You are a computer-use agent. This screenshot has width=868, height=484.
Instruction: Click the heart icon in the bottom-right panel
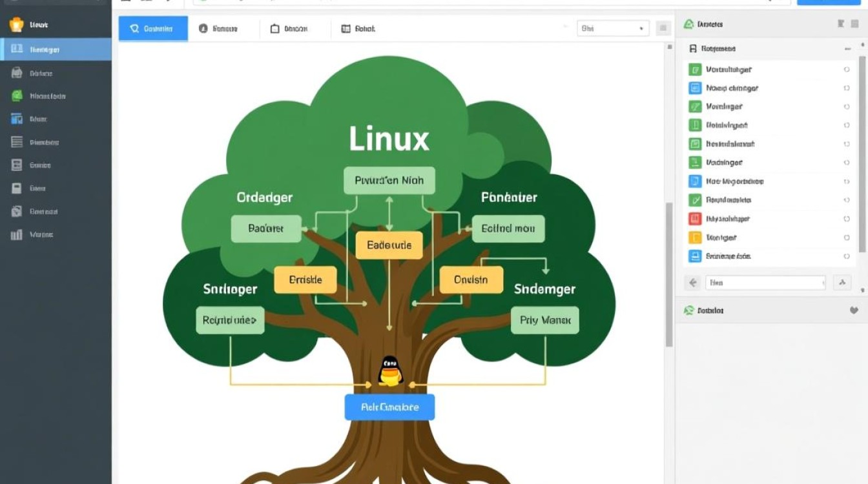click(854, 310)
